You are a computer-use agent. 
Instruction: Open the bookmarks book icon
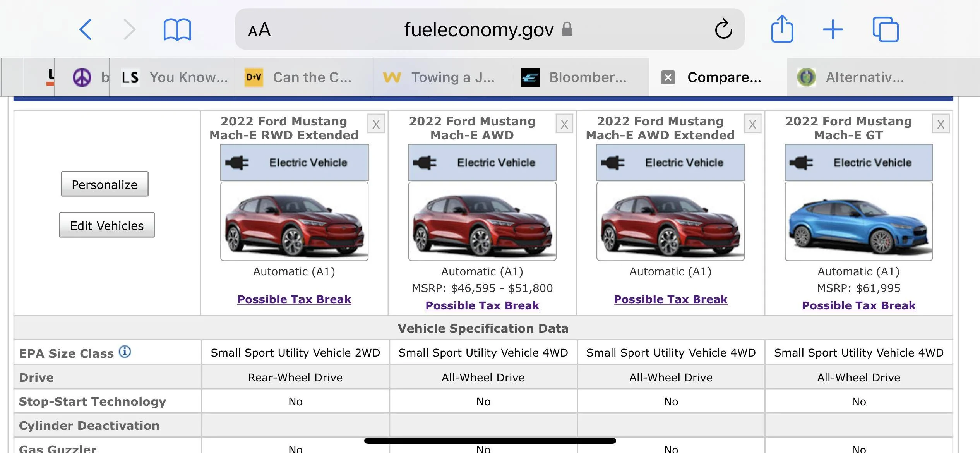(177, 29)
